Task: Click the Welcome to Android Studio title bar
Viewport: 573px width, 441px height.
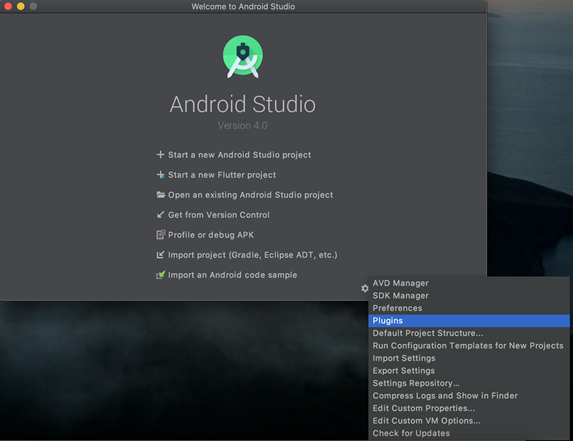Action: (243, 6)
